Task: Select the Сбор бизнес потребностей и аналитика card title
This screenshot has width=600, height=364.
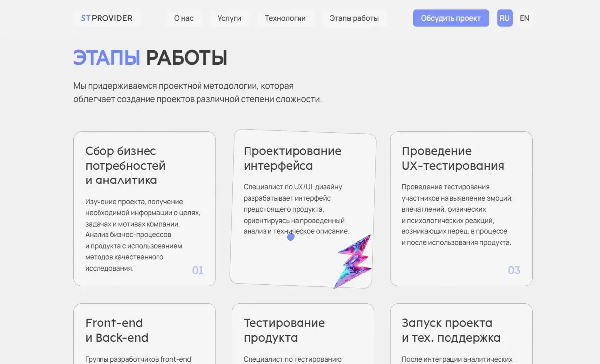Action: tap(125, 165)
